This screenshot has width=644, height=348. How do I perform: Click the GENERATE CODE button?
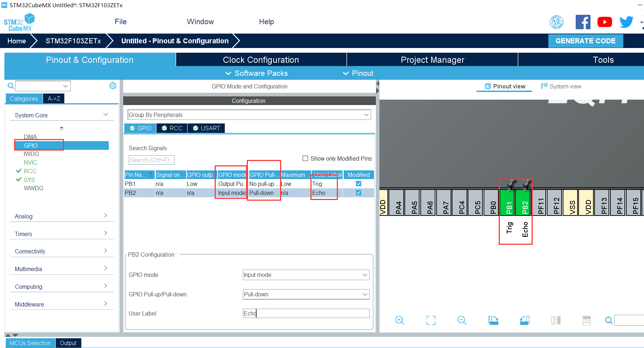click(x=585, y=41)
